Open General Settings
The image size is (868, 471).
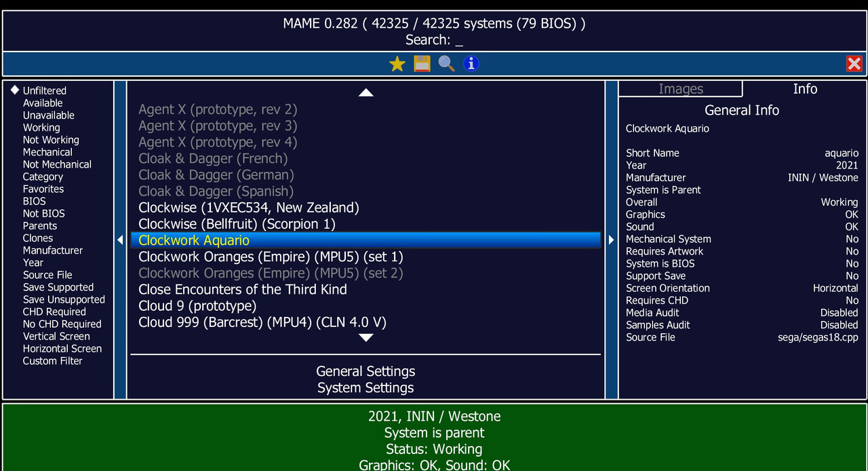366,371
